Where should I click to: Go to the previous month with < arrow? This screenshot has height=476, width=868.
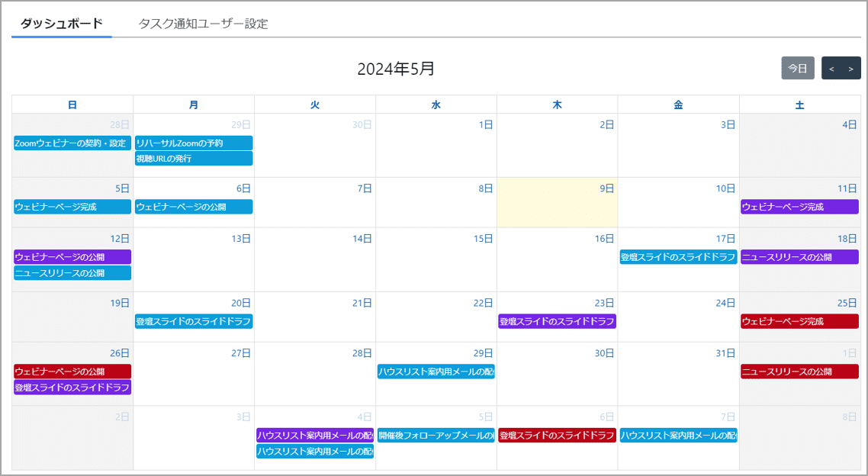click(831, 69)
